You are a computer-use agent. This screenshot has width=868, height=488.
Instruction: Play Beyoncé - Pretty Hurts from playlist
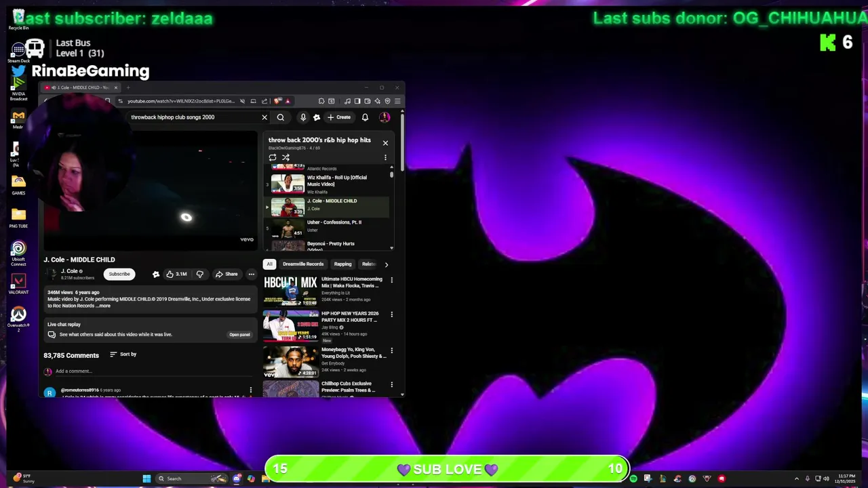pos(328,245)
